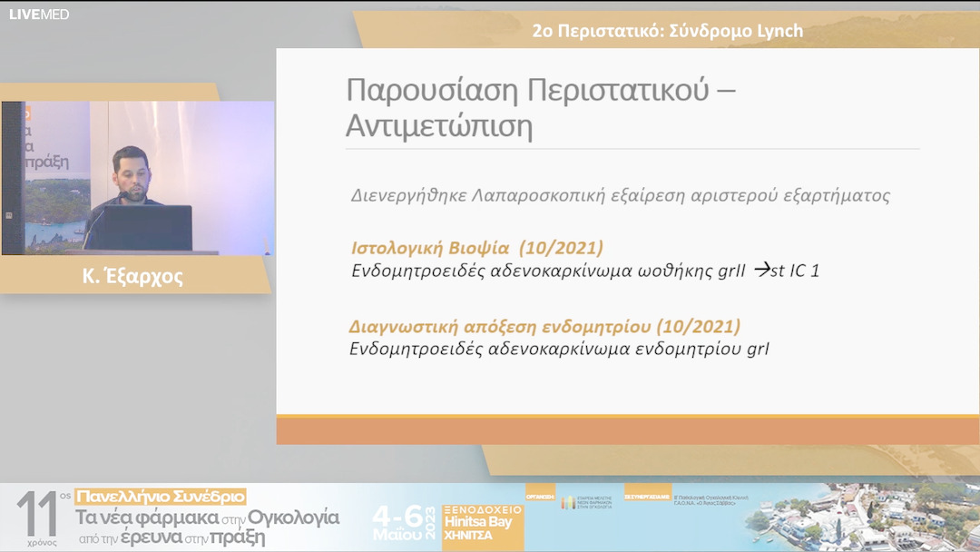Select the ΟΡΓΑΝΩΣΗ label icon
980x552 pixels.
point(540,497)
